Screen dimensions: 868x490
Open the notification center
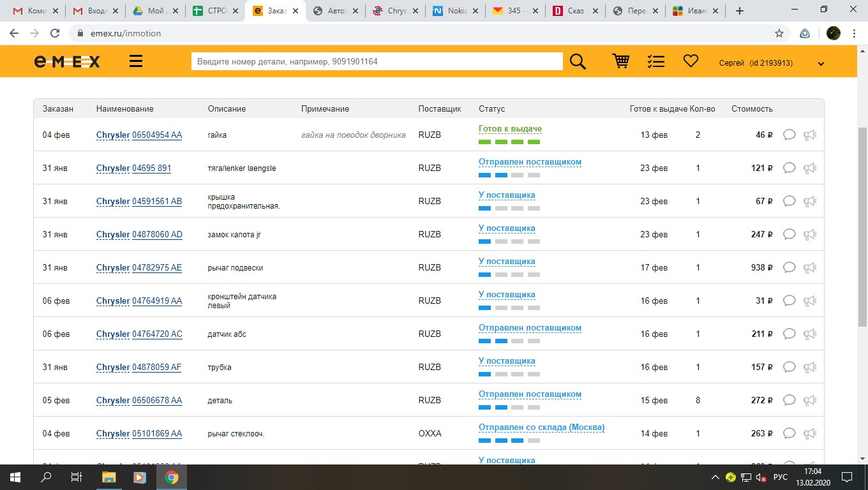click(x=847, y=477)
